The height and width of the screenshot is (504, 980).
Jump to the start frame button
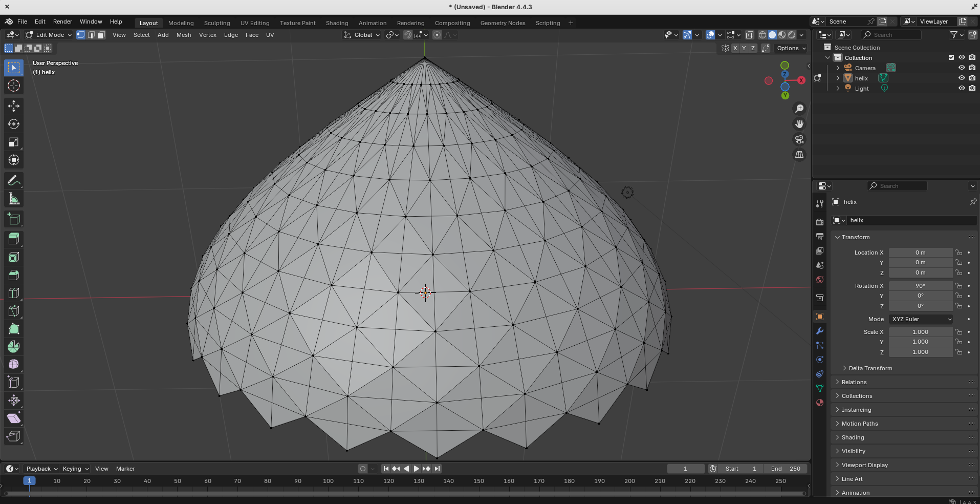pyautogui.click(x=386, y=469)
